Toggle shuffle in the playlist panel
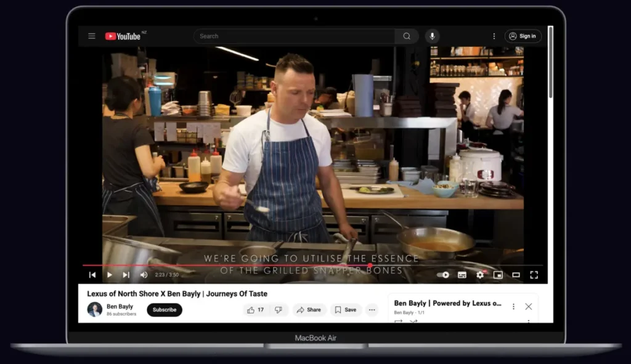This screenshot has height=364, width=631. [413, 322]
